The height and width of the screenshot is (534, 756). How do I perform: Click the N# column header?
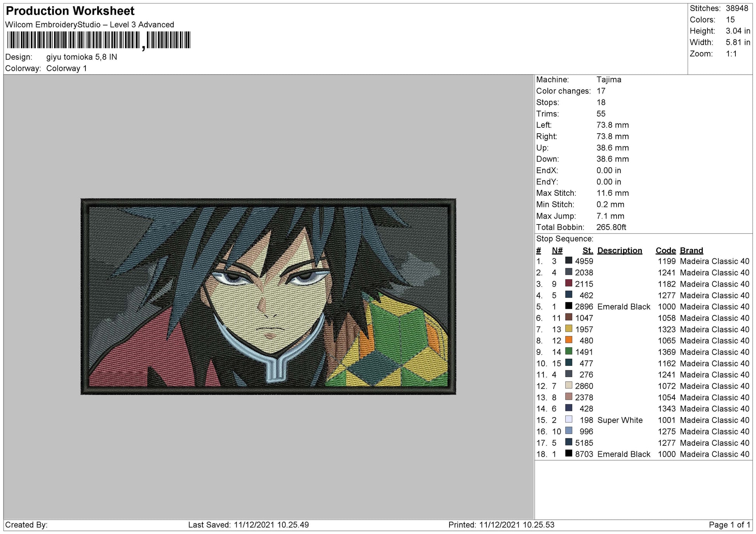click(x=557, y=250)
